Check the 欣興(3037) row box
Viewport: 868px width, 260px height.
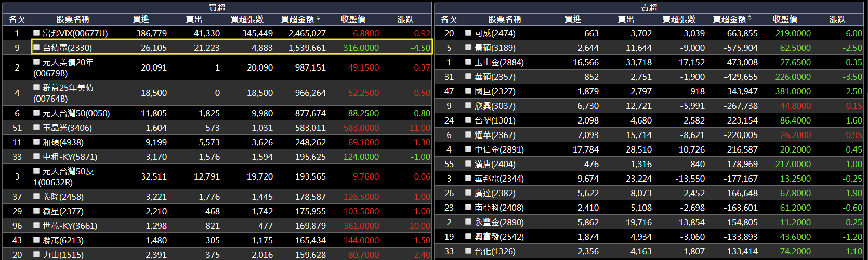point(468,105)
